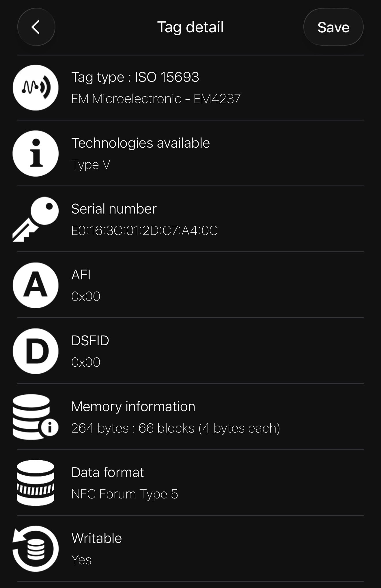
Task: Tap the EM Microelectronic - EM4237 text
Action: pos(156,99)
